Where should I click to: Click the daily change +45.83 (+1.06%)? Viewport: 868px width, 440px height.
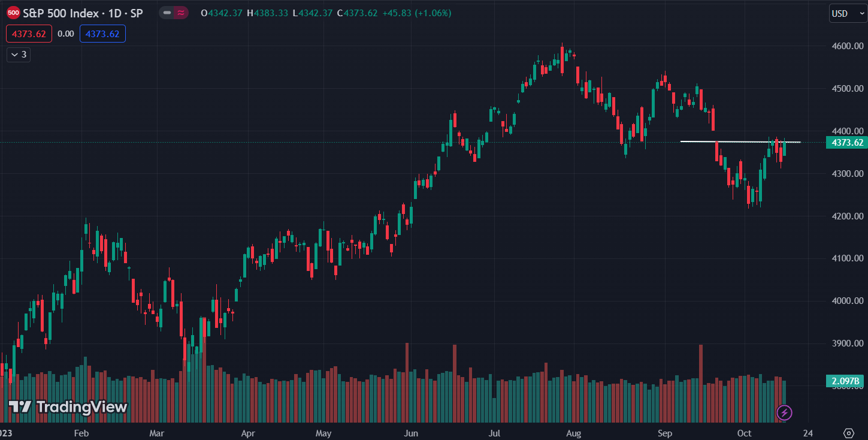pos(416,13)
